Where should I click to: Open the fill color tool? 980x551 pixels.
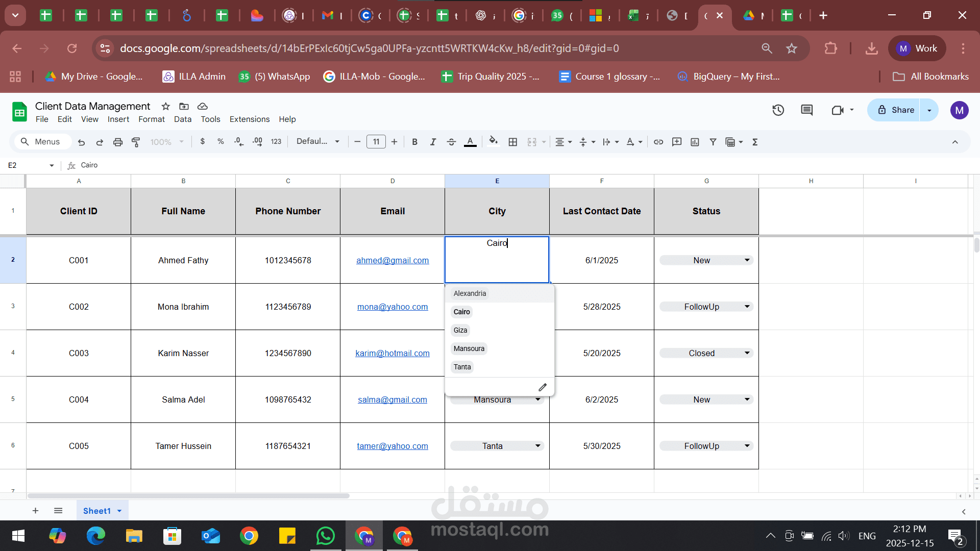493,142
